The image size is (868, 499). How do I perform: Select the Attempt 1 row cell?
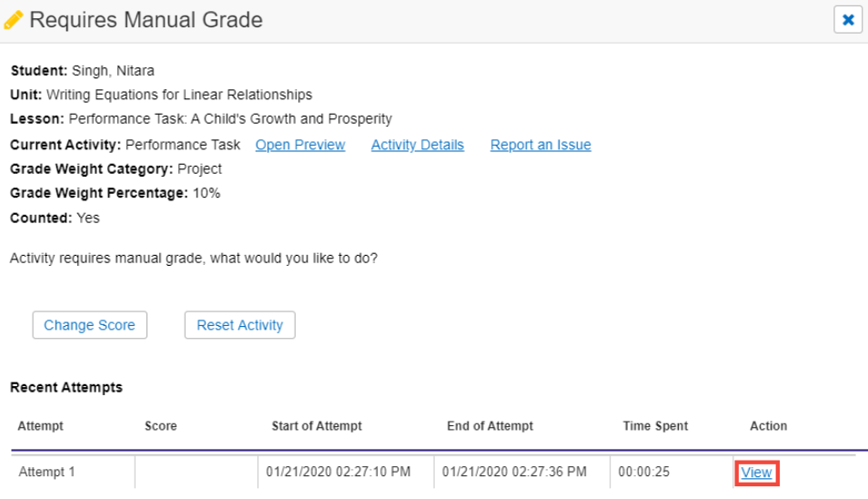[46, 473]
